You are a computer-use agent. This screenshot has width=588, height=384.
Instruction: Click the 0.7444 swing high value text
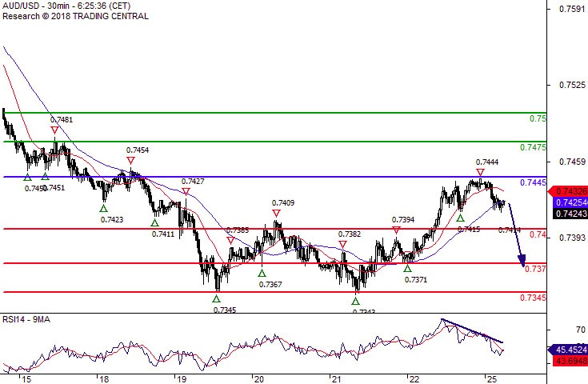[487, 162]
